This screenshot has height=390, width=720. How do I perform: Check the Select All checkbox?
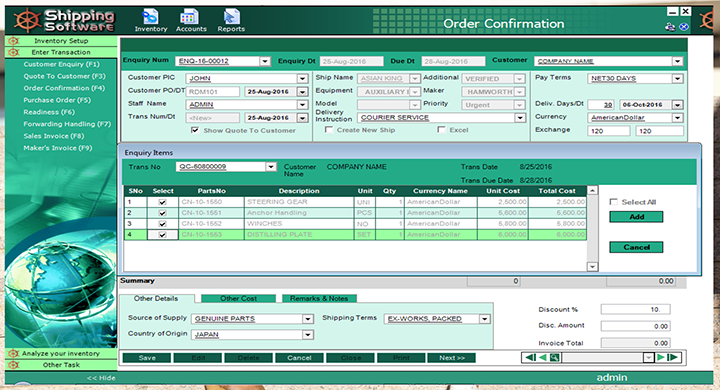click(x=613, y=202)
